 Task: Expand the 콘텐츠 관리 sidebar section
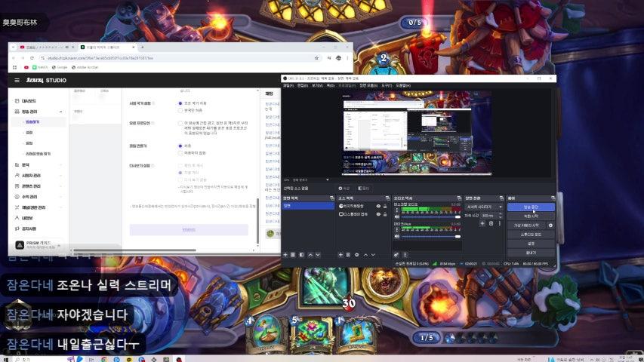[x=61, y=186]
